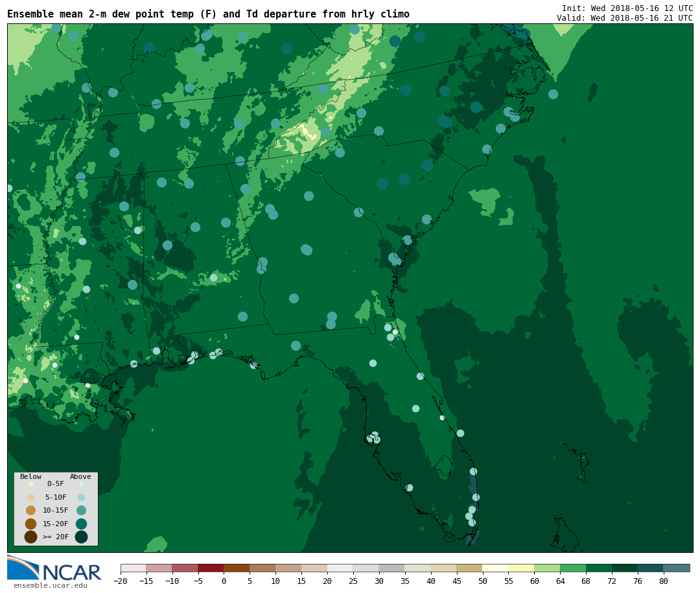
Task: Click the 25 colorbar tick label
Action: point(353,581)
